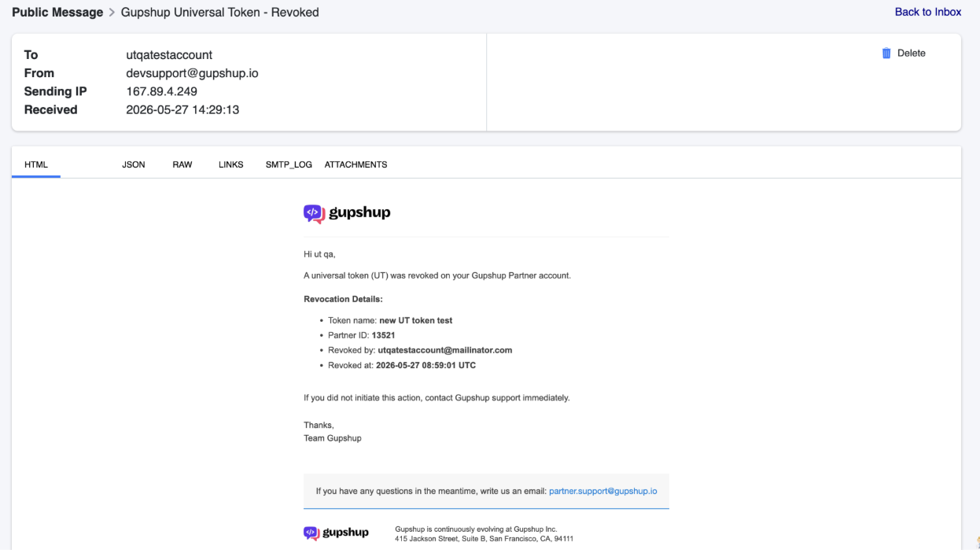Click revoked time 2026-05-27 08:59:01 UTC
980x557 pixels.
point(426,365)
